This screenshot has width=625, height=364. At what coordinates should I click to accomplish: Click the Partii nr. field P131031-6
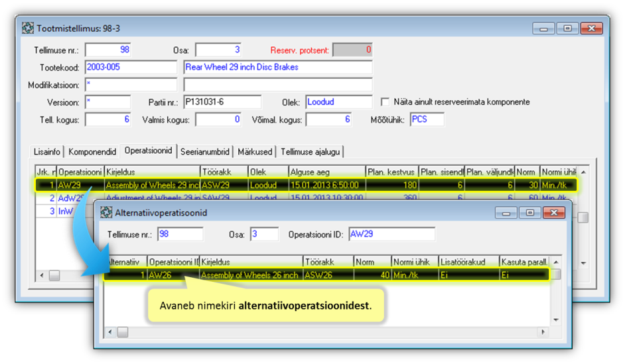pyautogui.click(x=222, y=102)
